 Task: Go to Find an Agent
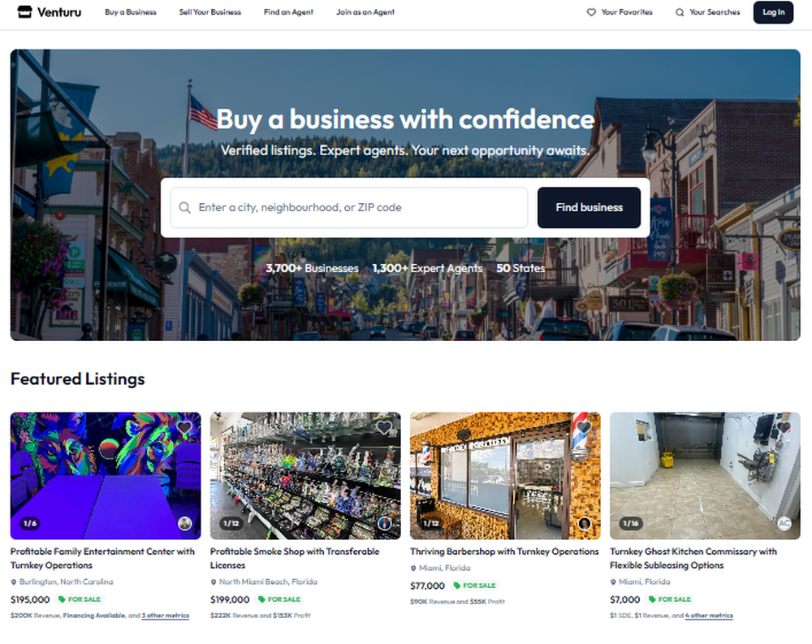click(x=288, y=12)
